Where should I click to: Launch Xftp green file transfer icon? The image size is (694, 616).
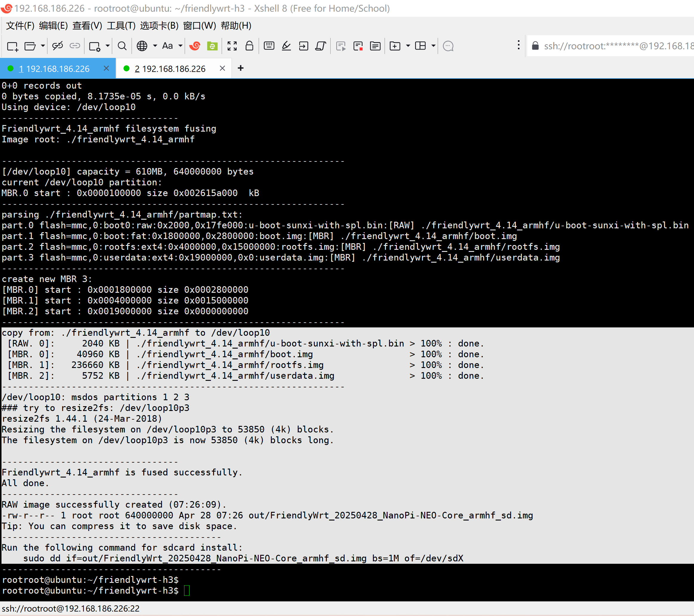(212, 46)
